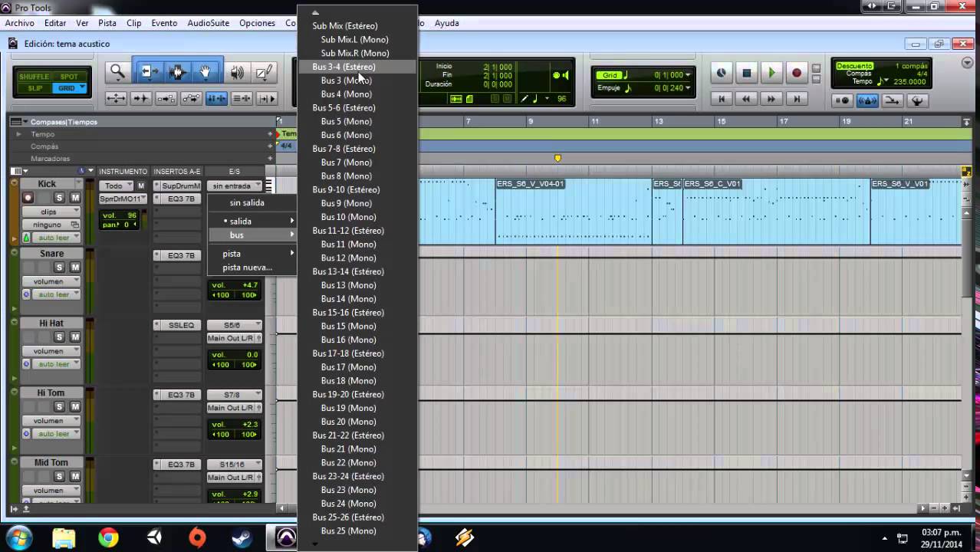
Task: Solo the Hi Hat track
Action: click(x=59, y=337)
